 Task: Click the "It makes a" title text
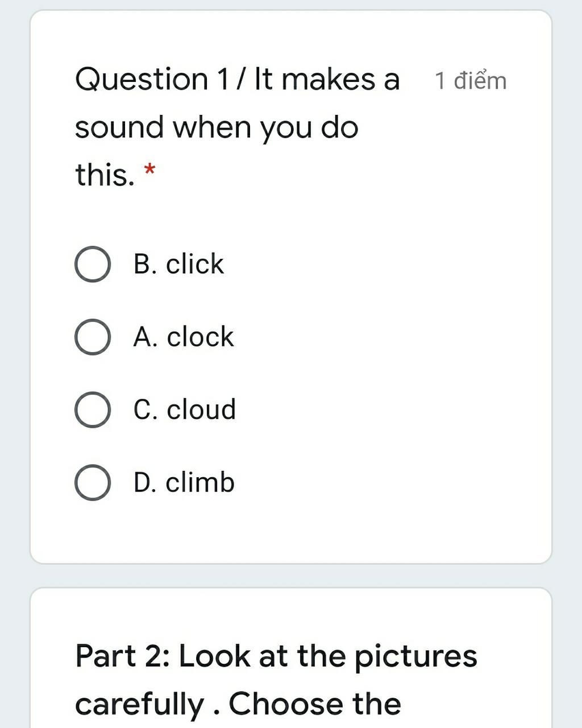[327, 79]
